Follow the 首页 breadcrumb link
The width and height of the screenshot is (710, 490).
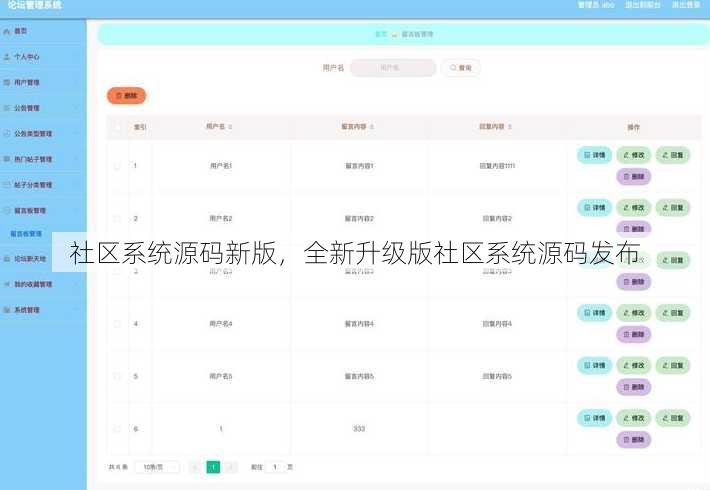pyautogui.click(x=381, y=34)
